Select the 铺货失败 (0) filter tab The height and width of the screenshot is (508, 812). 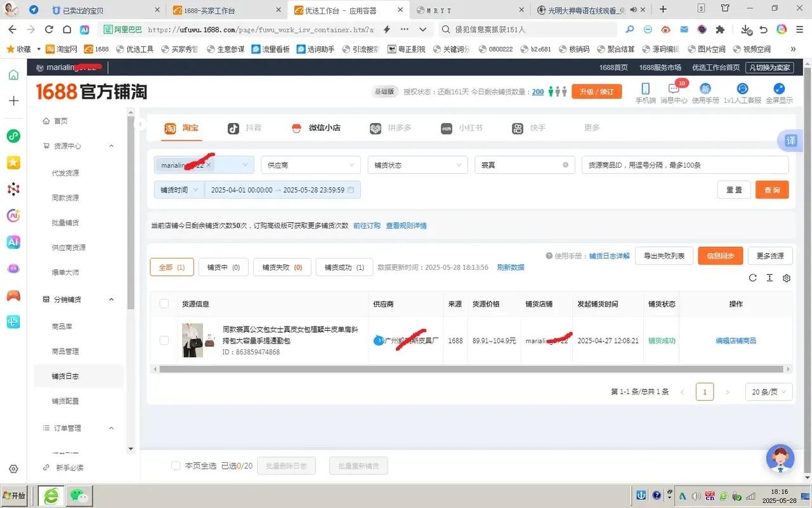282,267
